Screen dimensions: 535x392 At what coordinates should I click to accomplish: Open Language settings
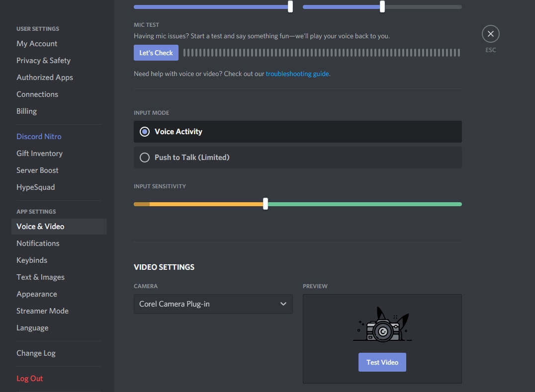point(32,328)
